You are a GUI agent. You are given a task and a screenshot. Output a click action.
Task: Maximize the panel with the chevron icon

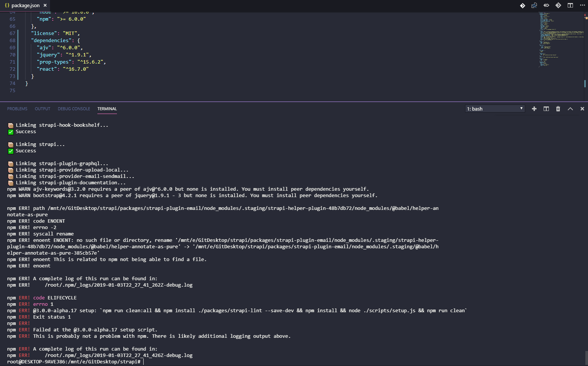click(x=570, y=109)
